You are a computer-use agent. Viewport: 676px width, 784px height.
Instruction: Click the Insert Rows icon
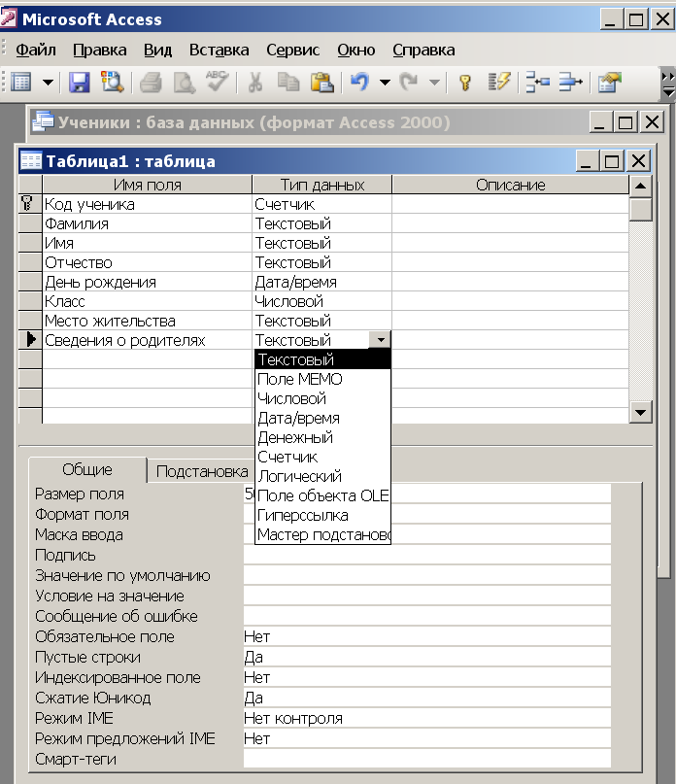(537, 82)
